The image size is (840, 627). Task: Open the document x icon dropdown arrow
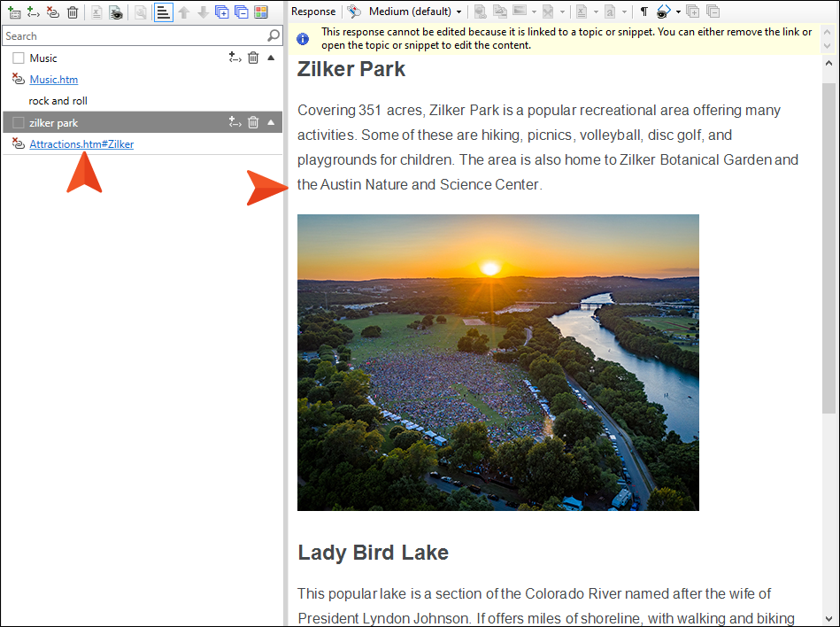pos(596,12)
